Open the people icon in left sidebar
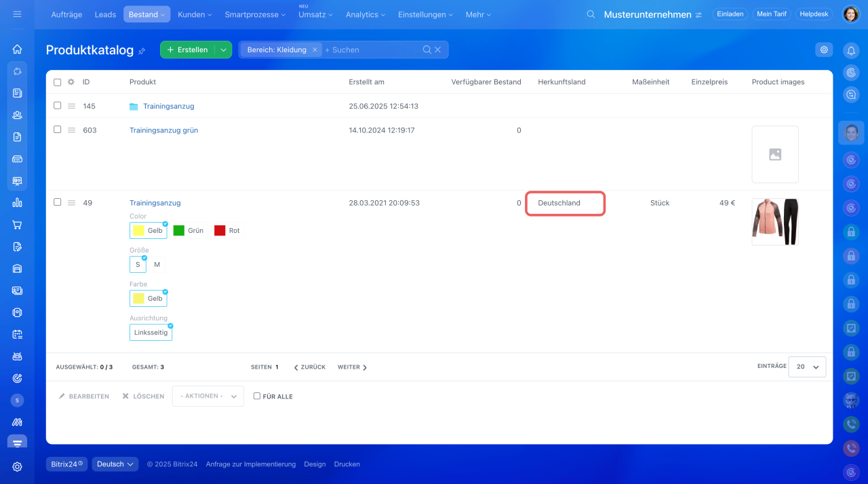Screen dimensions: 868x484 point(17,115)
